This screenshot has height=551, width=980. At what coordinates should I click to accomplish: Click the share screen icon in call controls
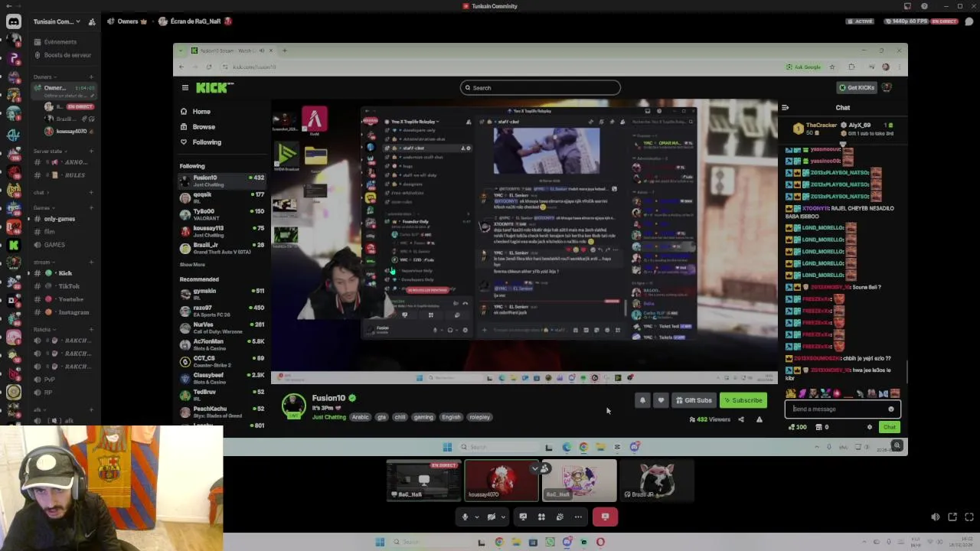pyautogui.click(x=523, y=517)
